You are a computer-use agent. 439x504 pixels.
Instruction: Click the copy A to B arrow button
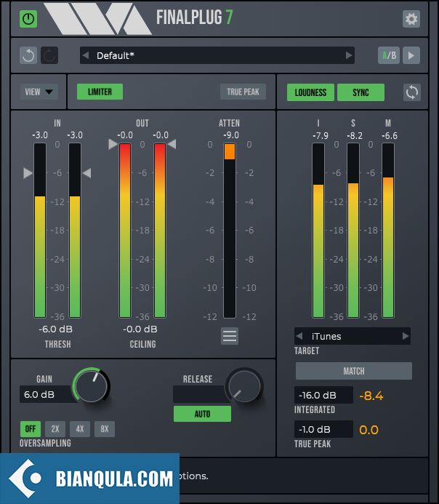coord(411,55)
